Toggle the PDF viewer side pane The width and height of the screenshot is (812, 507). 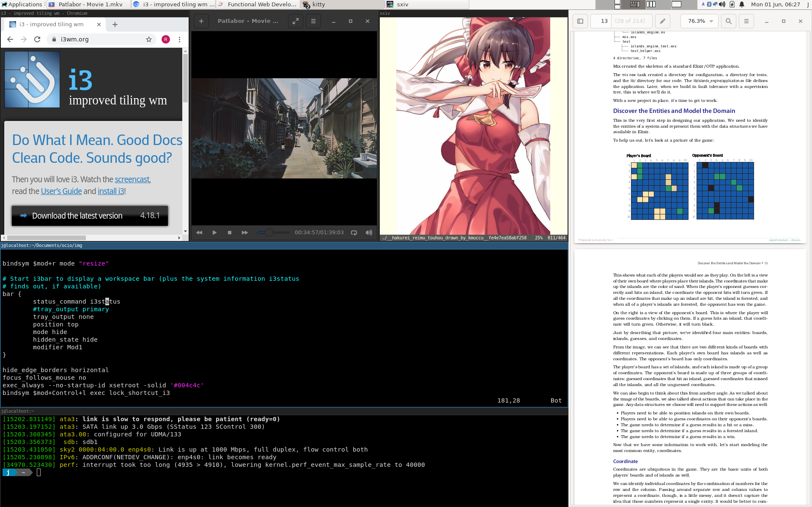point(580,21)
